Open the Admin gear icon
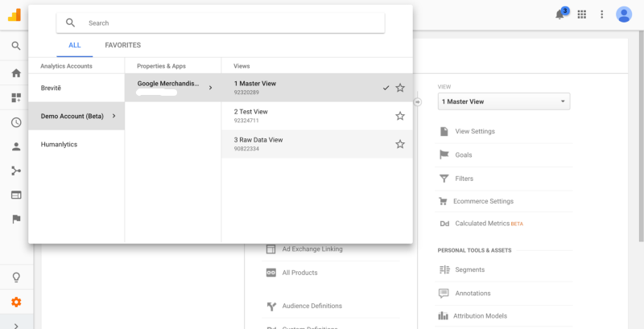644x329 pixels. click(x=16, y=302)
